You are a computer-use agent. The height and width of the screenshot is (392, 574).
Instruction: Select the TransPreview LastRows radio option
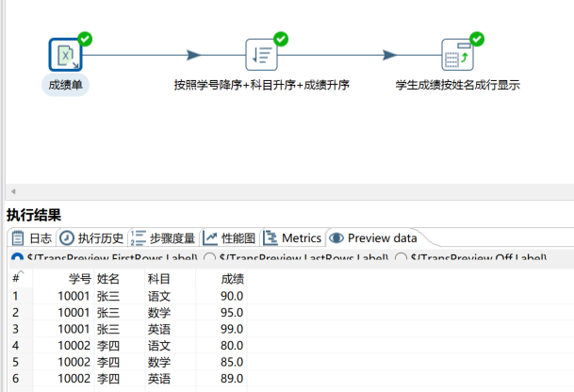click(209, 258)
